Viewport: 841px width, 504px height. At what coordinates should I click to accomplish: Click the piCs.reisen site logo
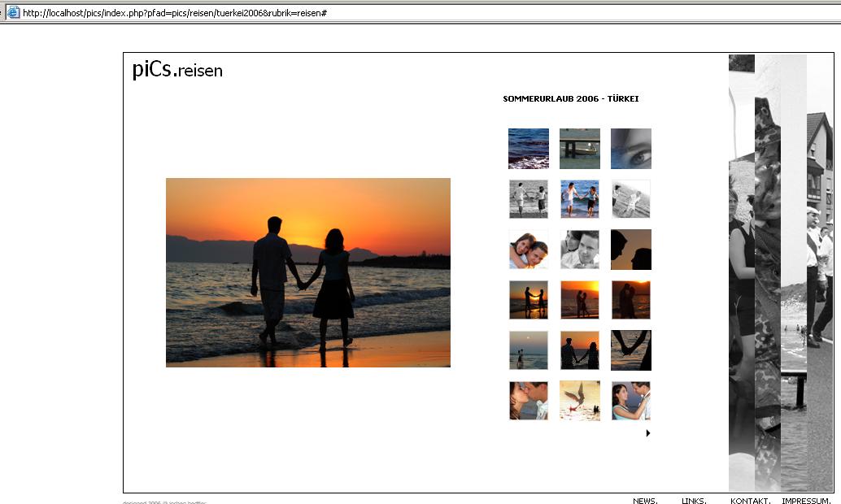coord(177,70)
